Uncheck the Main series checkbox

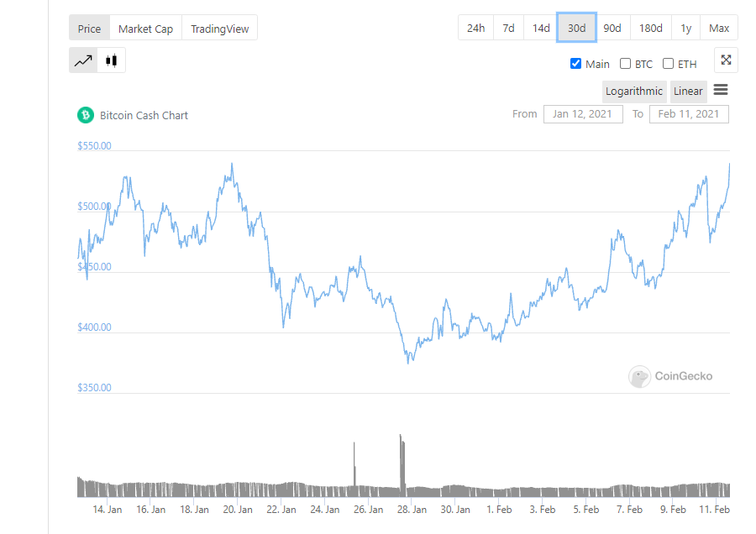tap(575, 64)
